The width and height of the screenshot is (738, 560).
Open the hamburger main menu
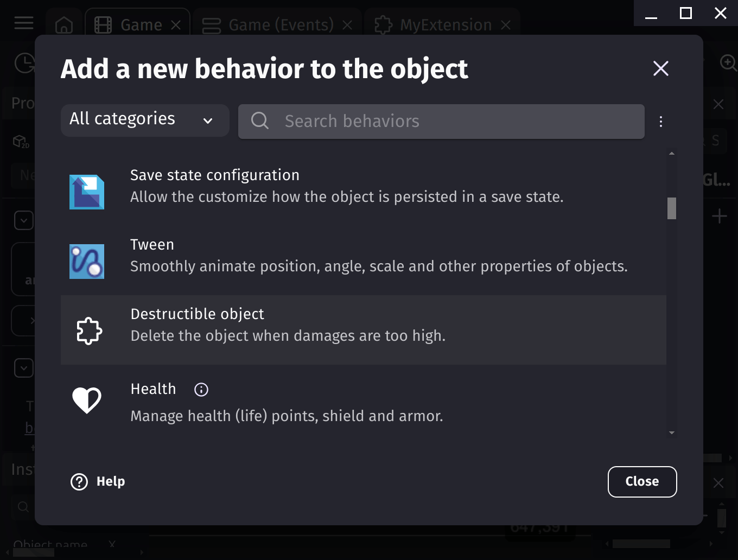click(24, 23)
